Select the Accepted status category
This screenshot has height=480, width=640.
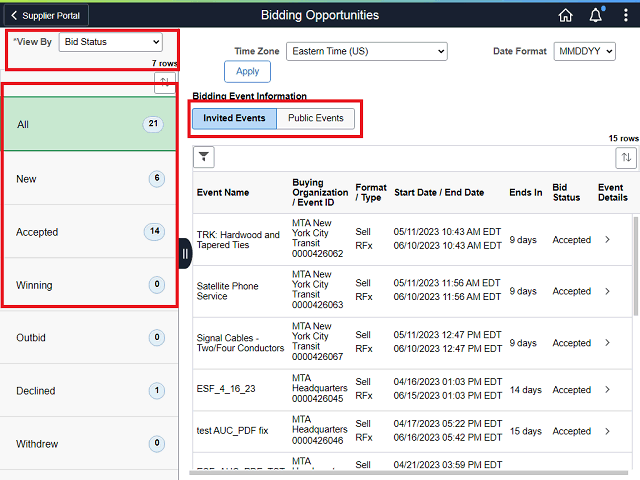pos(89,231)
